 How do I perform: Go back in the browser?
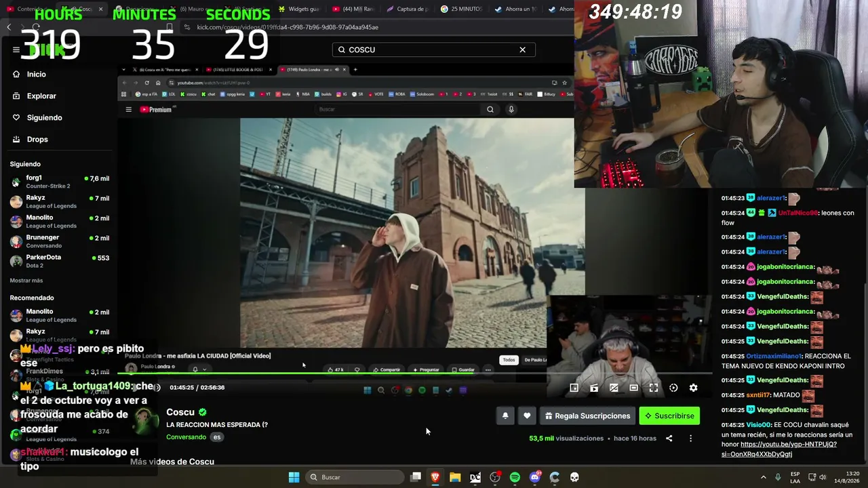click(x=9, y=27)
